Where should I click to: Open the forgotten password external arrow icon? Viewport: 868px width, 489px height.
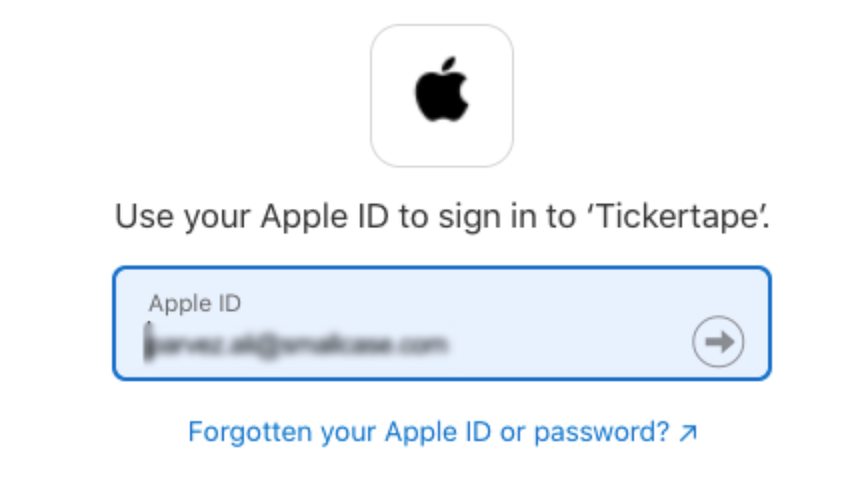click(x=688, y=432)
